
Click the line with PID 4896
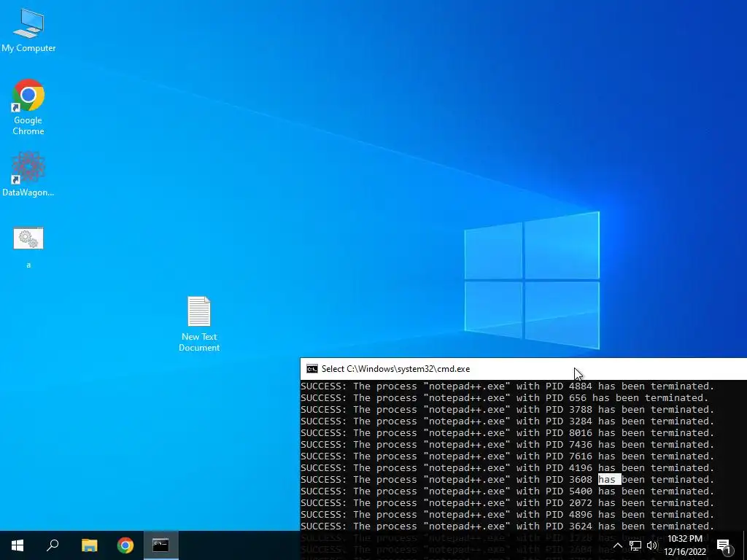508,514
